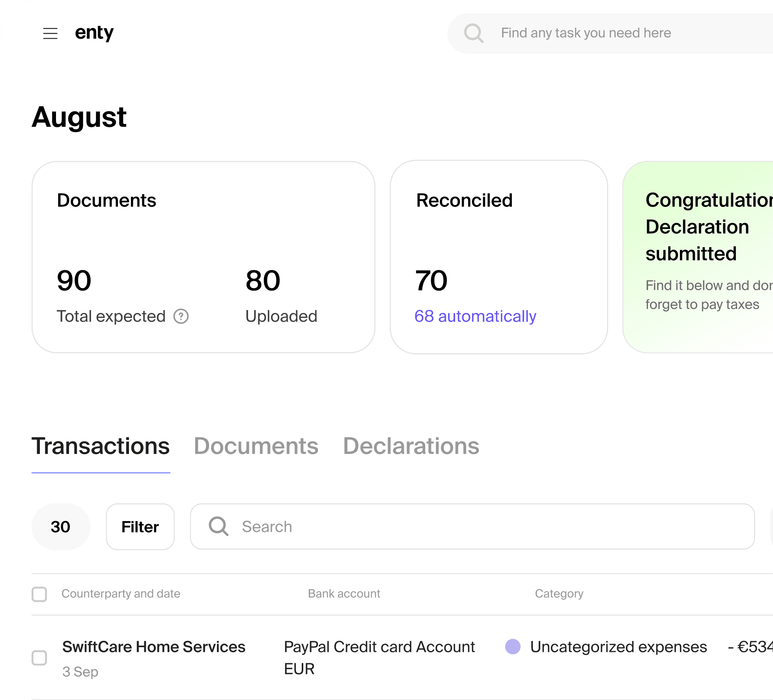
Task: Open the Filter button
Action: tap(140, 527)
